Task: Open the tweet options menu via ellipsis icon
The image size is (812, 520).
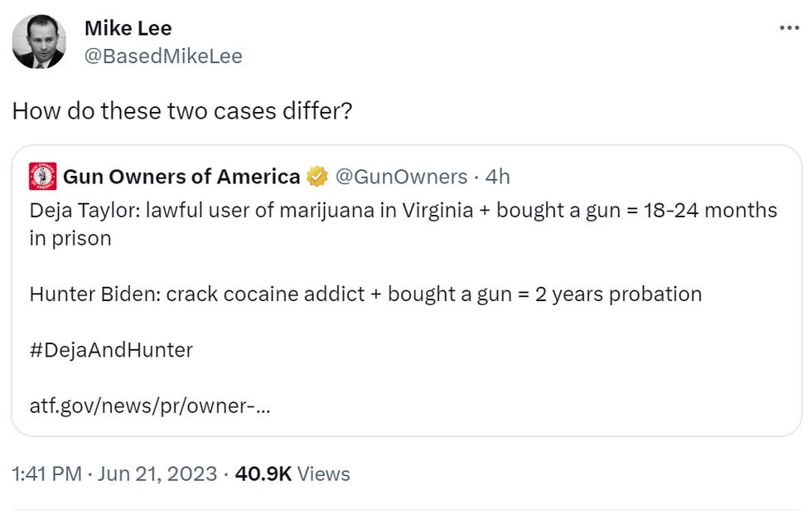Action: coord(788,28)
